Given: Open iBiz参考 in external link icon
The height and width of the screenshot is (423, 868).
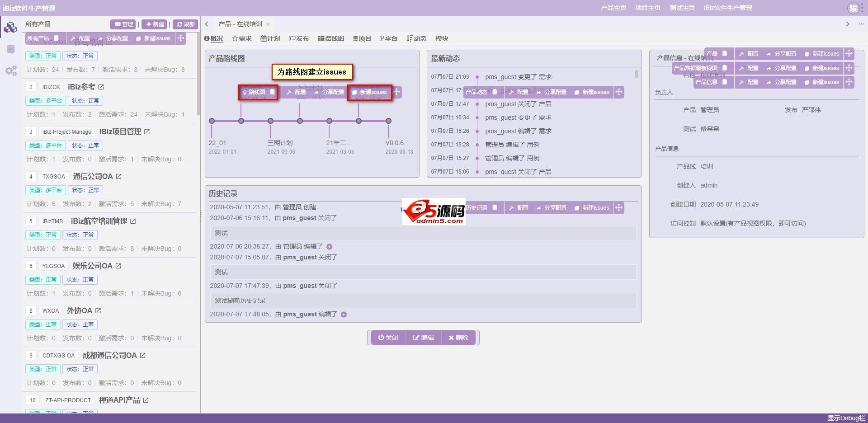Looking at the screenshot, I should 101,87.
